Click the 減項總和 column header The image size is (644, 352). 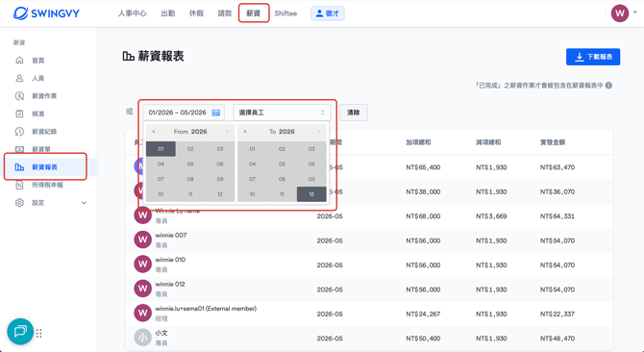(488, 142)
